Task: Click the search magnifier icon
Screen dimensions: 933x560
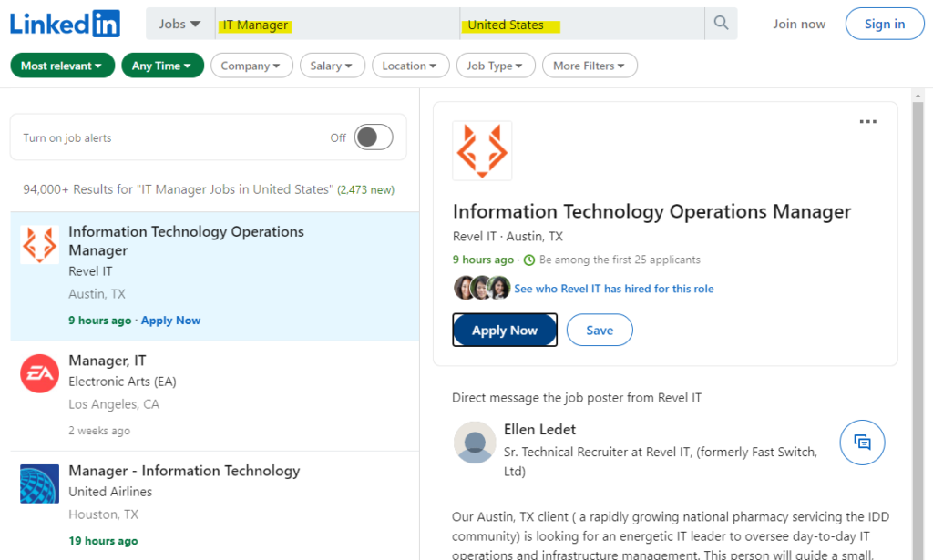Action: (x=721, y=24)
